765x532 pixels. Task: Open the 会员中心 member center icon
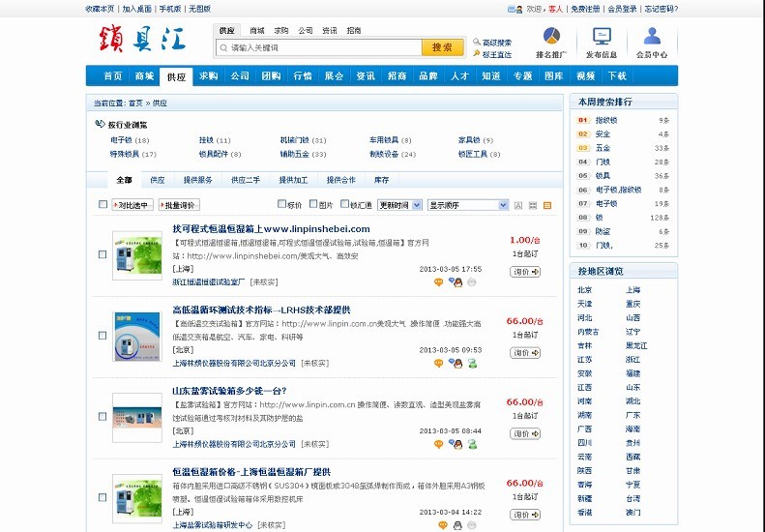tap(652, 38)
